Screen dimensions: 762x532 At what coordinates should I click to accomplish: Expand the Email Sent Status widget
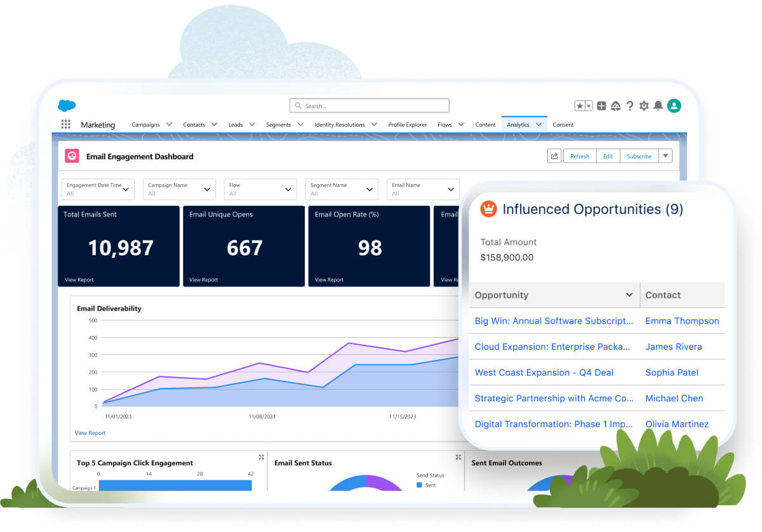point(457,456)
